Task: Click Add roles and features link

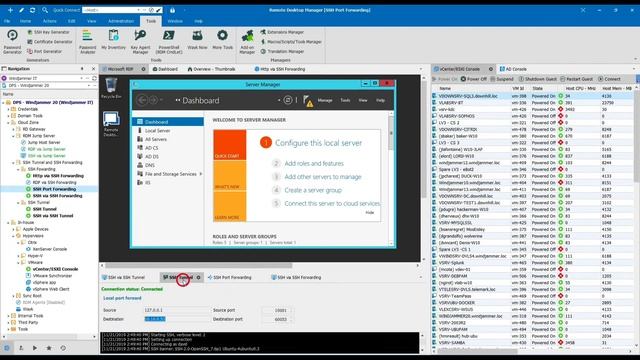Action: point(314,163)
